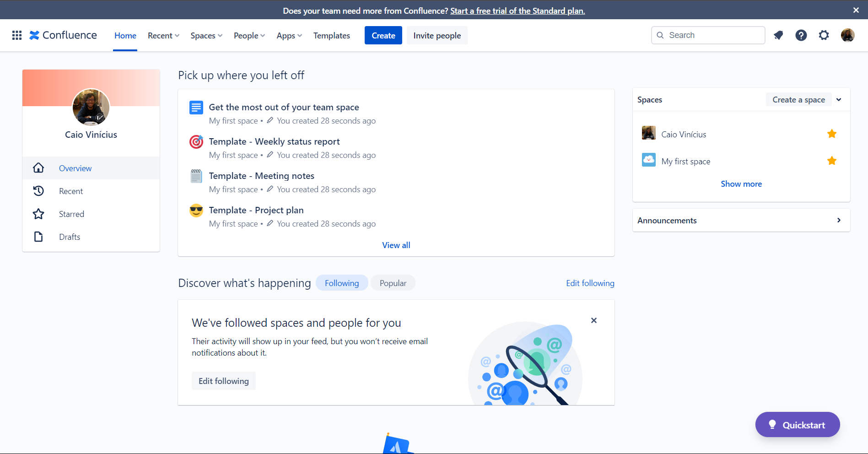Click the blue page icon for team space
Screen dimensions: 868x454
pyautogui.click(x=196, y=108)
